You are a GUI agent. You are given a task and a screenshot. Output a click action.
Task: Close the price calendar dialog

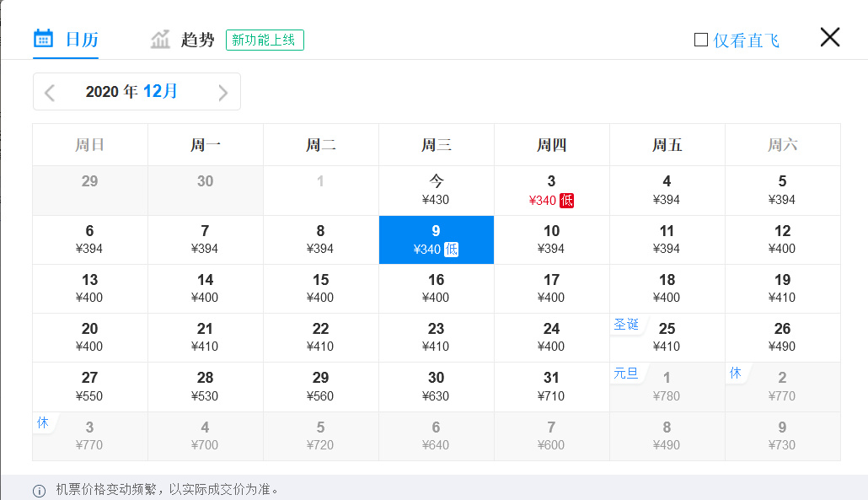(829, 37)
